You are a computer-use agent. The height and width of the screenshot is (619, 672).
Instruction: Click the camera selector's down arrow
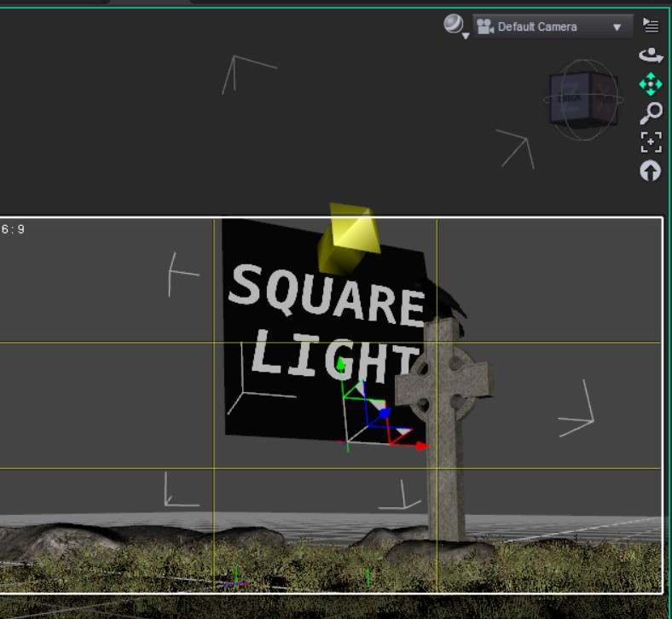point(617,27)
